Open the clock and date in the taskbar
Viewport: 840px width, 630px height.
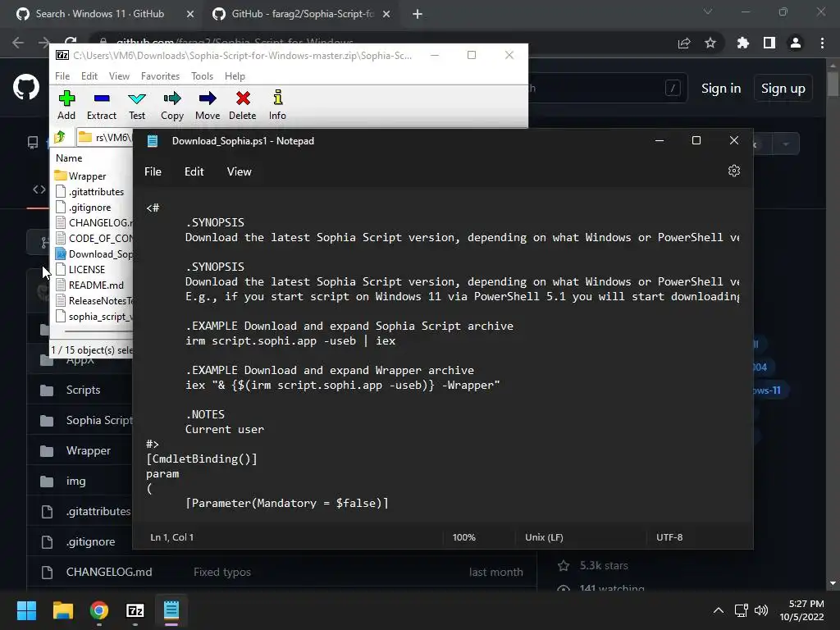click(802, 610)
